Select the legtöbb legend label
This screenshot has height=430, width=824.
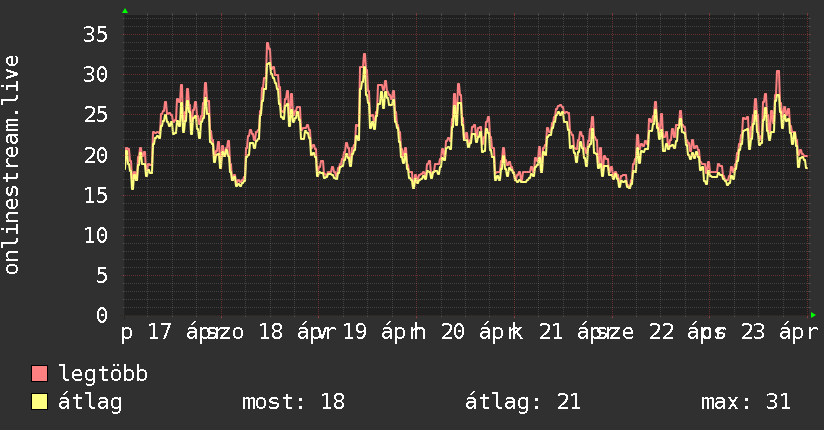click(103, 374)
